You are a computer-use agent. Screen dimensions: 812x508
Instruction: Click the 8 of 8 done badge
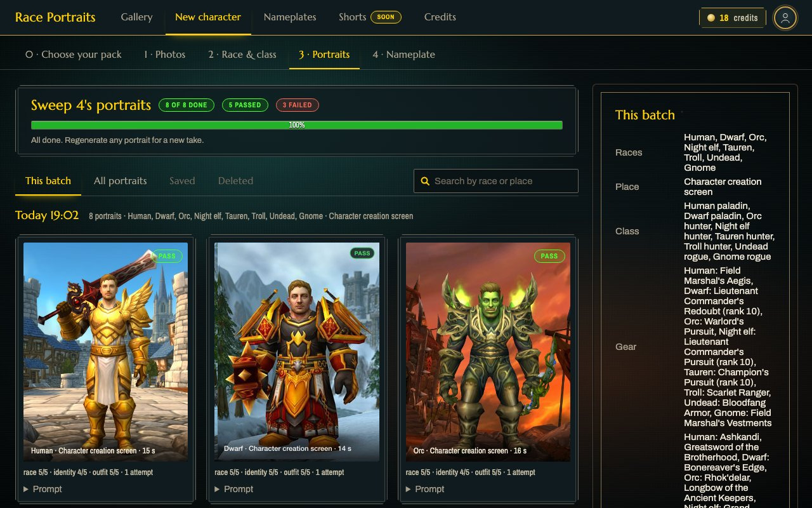[187, 105]
